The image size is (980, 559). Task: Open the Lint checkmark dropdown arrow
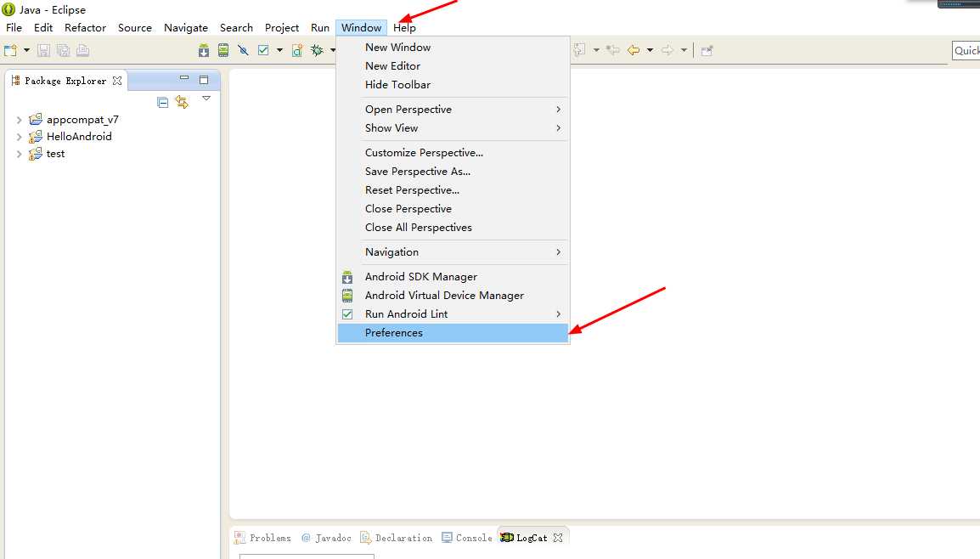279,50
